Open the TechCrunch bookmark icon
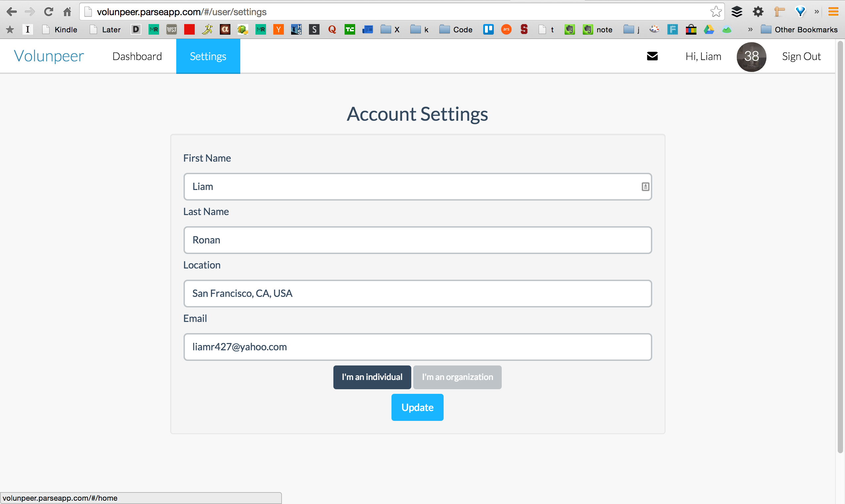Viewport: 845px width, 504px height. (x=350, y=30)
